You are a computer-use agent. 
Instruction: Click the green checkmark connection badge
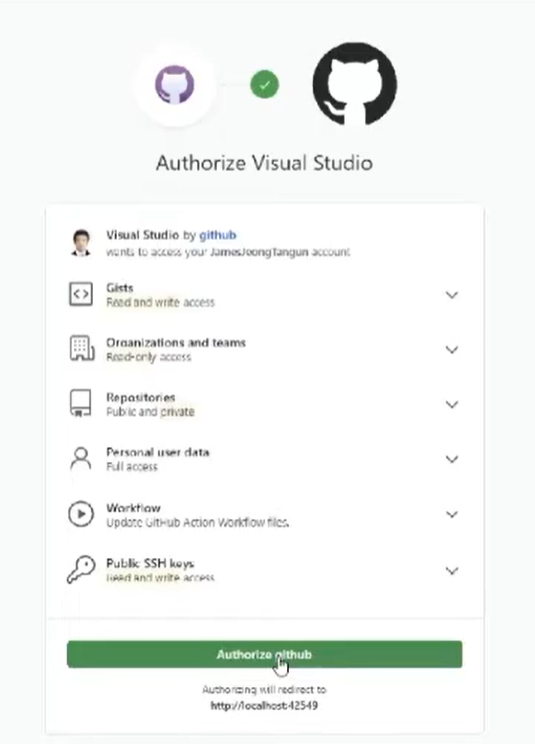265,84
